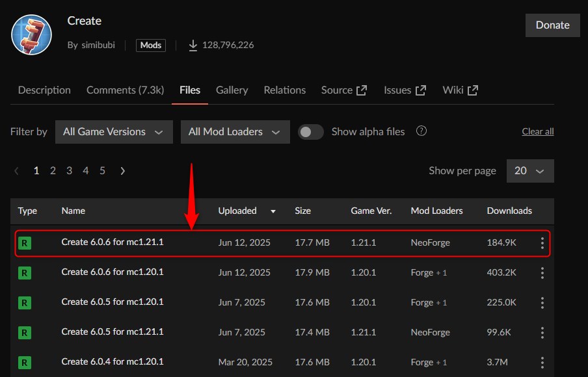Click the 17.4 MB size cell

(x=312, y=332)
